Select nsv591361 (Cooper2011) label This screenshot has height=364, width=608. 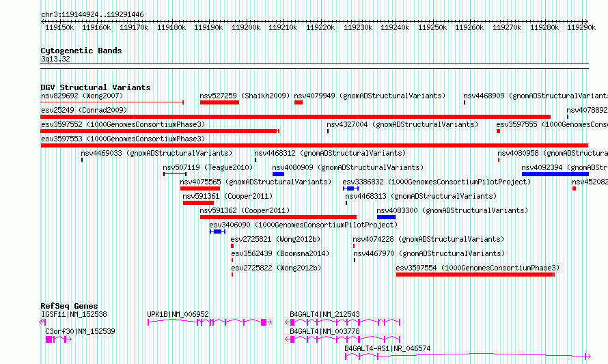(227, 196)
